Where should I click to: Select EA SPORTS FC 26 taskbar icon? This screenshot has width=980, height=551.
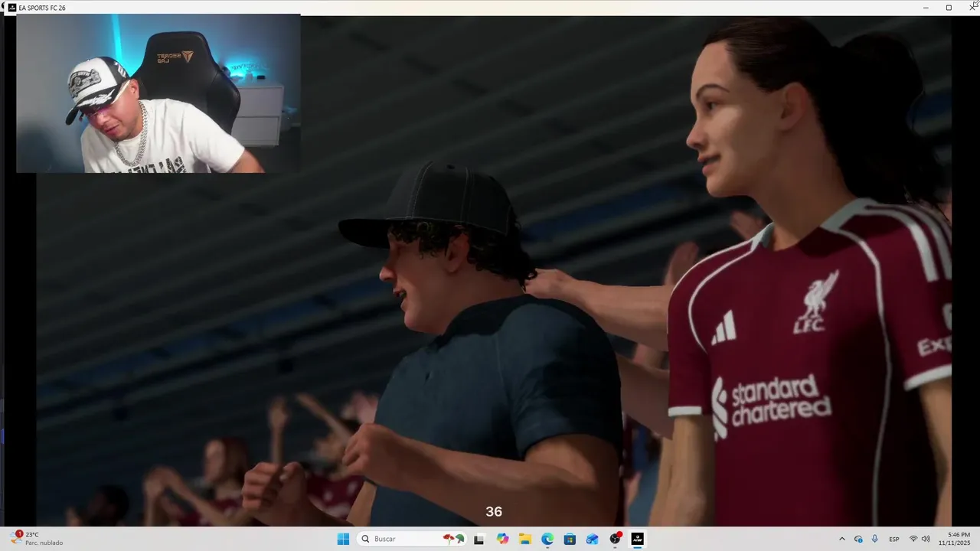tap(637, 539)
